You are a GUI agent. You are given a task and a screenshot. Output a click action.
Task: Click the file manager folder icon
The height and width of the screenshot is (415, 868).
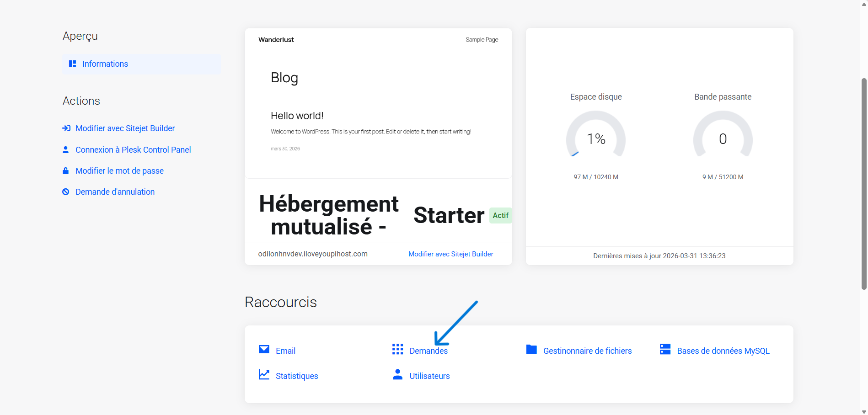coord(531,350)
